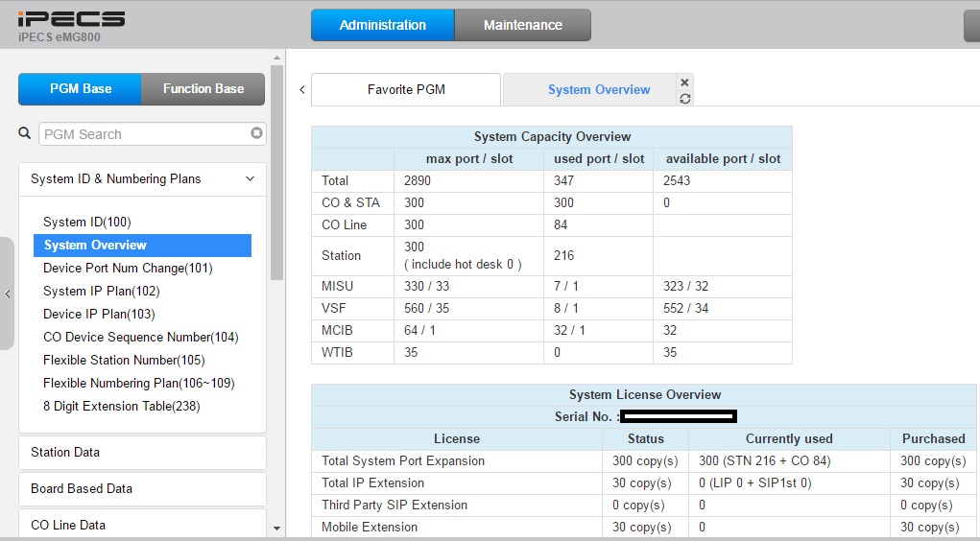Collapse System ID & Numbering Plans section
The image size is (980, 541).
[250, 178]
